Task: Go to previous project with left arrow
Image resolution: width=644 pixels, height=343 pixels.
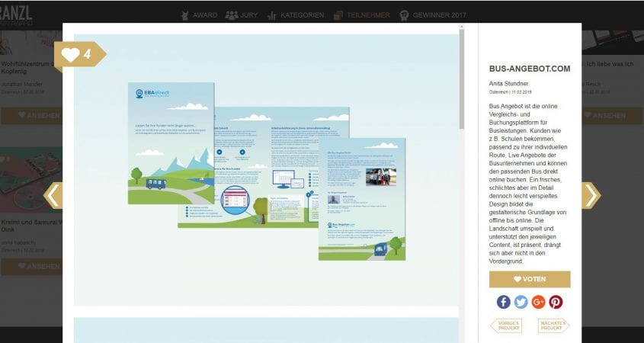Action: (53, 196)
